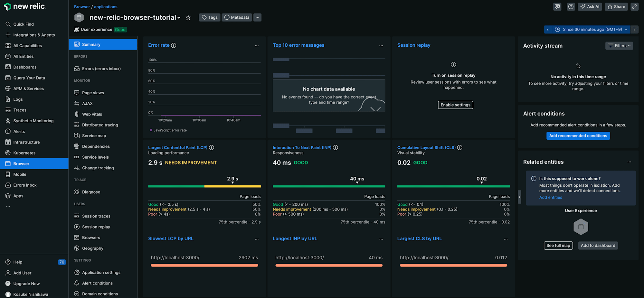Open Related entities options menu
644x298 pixels.
pyautogui.click(x=629, y=162)
